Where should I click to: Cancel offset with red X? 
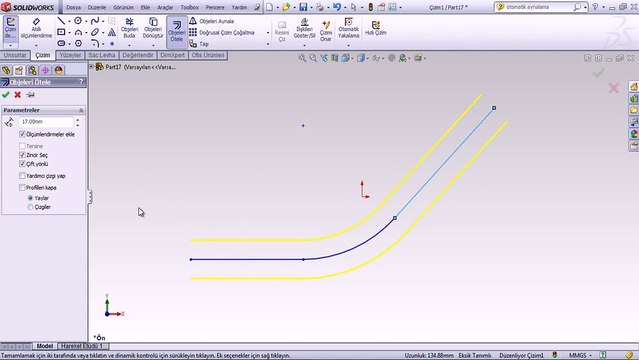[18, 95]
